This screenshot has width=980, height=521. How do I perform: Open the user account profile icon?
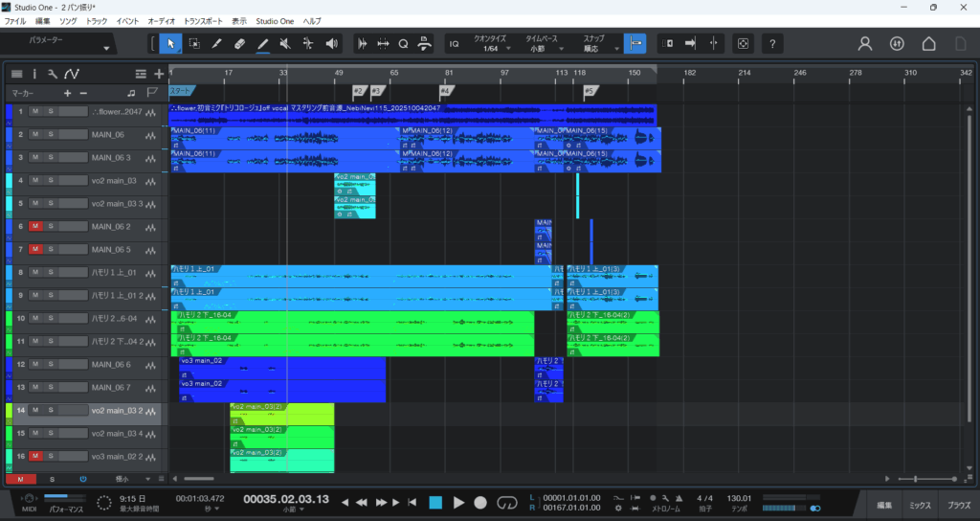click(865, 44)
